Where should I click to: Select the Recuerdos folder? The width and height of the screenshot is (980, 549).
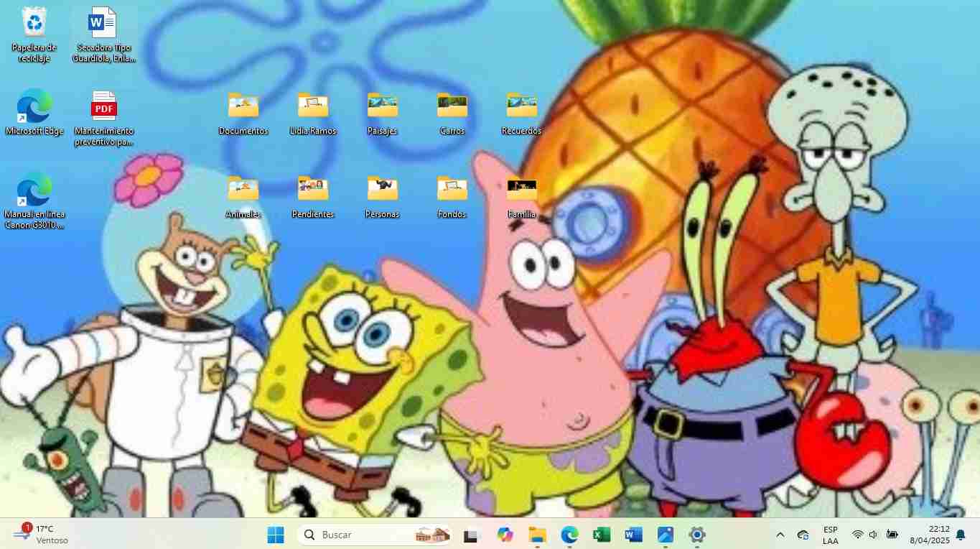pyautogui.click(x=522, y=114)
